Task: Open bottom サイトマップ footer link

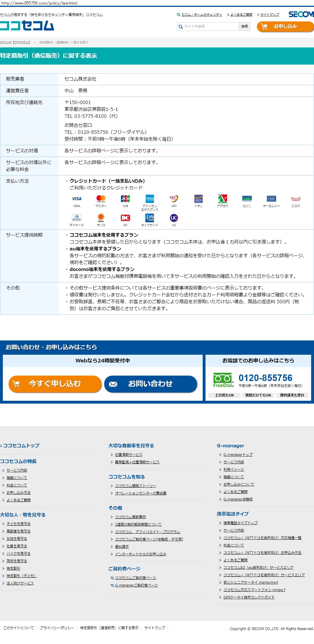Action: [154, 628]
